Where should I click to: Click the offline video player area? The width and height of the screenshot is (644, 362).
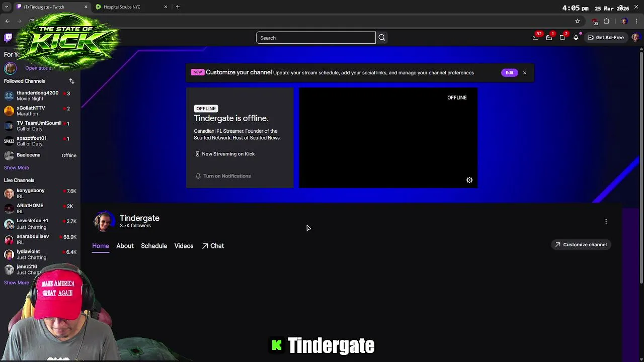(x=388, y=138)
